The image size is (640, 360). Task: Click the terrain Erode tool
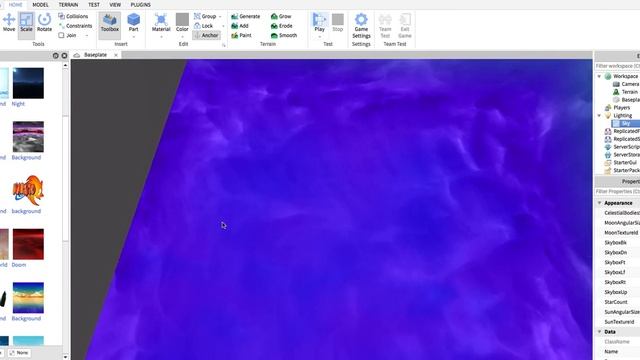[282, 26]
